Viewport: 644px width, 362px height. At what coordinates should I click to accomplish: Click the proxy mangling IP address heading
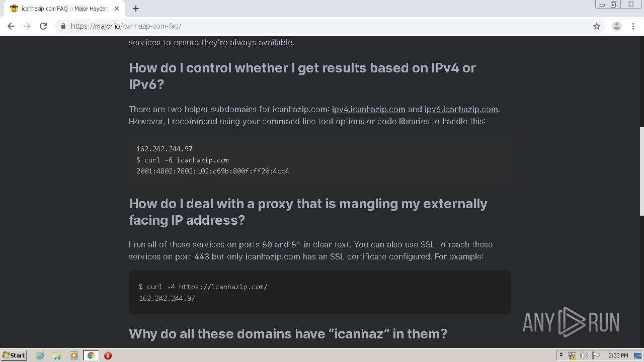(x=308, y=212)
